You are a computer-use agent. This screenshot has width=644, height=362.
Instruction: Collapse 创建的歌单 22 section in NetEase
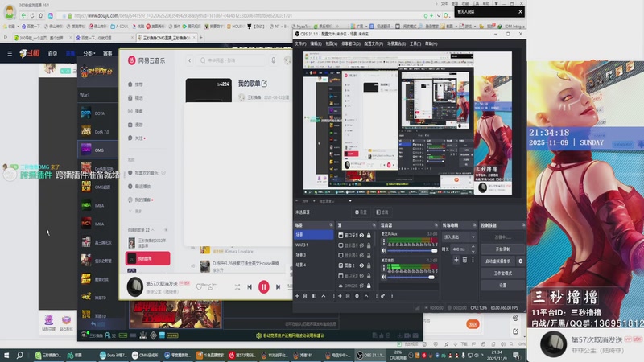pyautogui.click(x=153, y=230)
